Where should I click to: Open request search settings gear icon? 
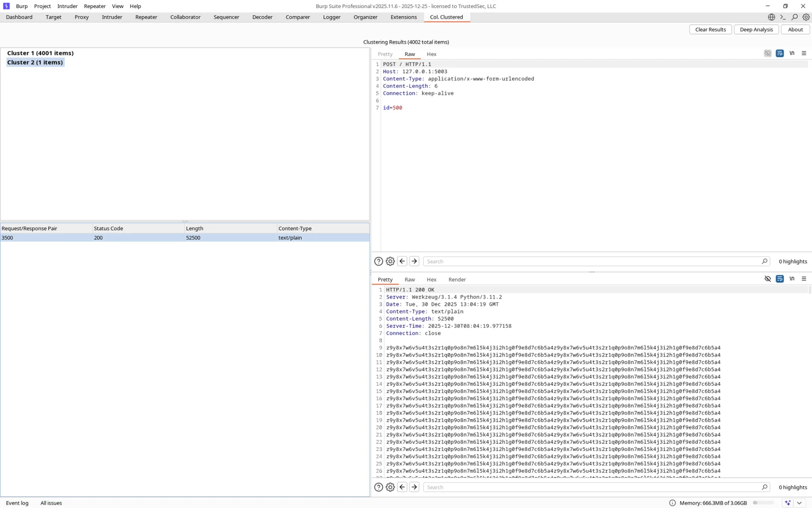pyautogui.click(x=390, y=261)
